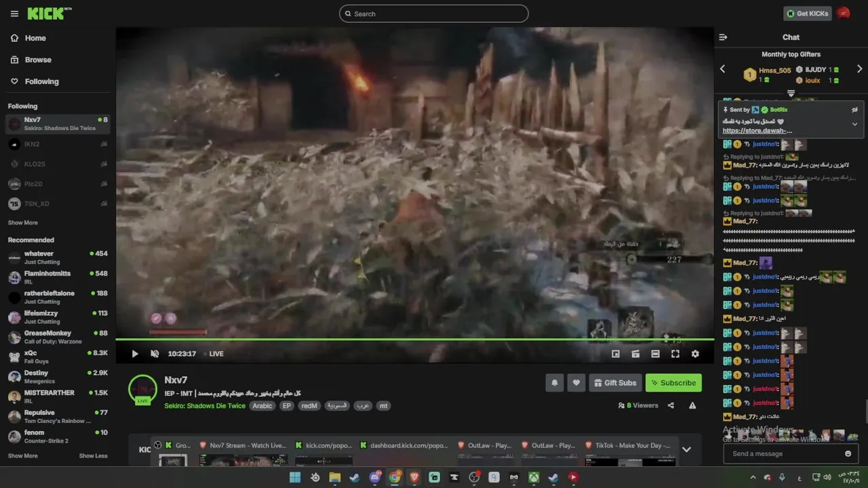Expand recommended list with Show More
The height and width of the screenshot is (488, 868).
(x=23, y=455)
